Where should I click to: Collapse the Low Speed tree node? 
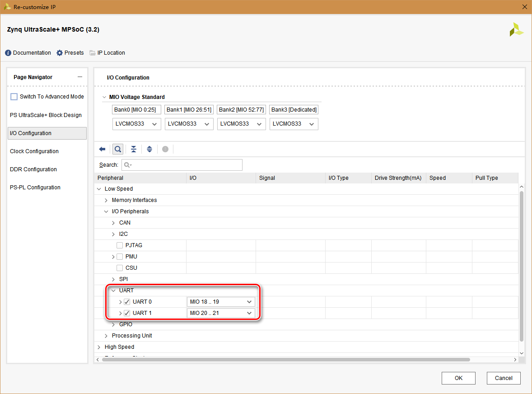pyautogui.click(x=99, y=189)
